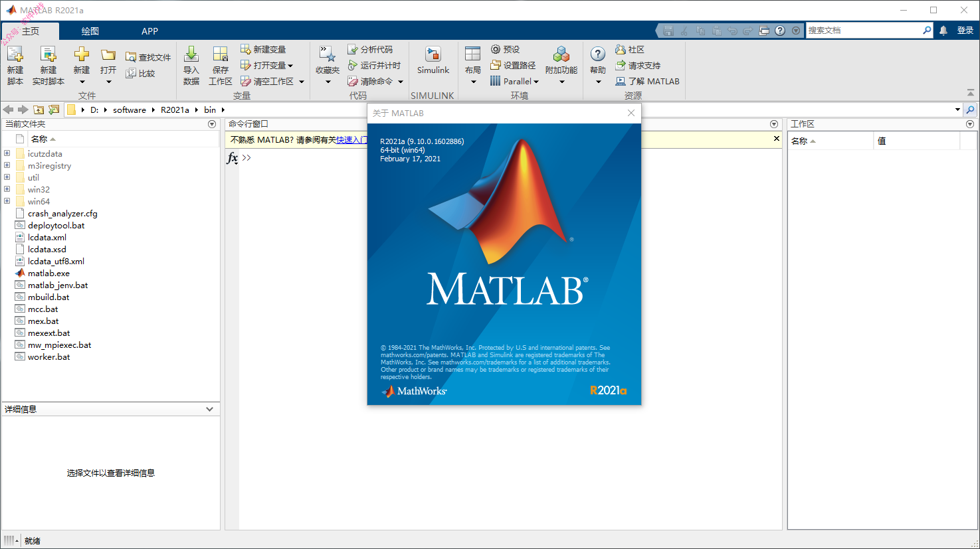Click the 登录 (Sign In) button
The width and height of the screenshot is (980, 549).
pos(965,31)
